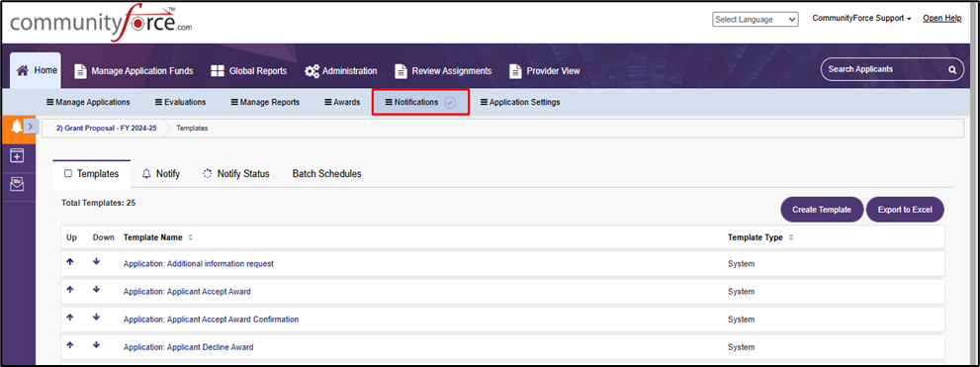This screenshot has height=367, width=980.
Task: Click the CommunityForce logo
Action: click(x=101, y=22)
